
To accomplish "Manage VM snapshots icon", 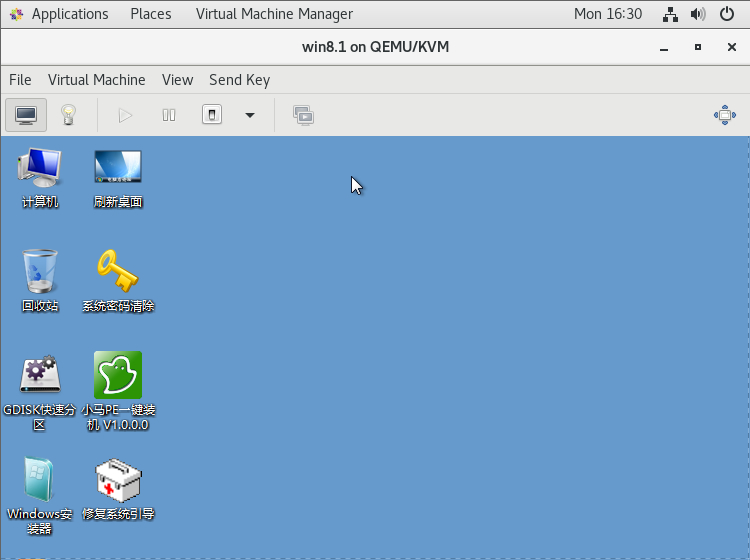I will tap(303, 115).
